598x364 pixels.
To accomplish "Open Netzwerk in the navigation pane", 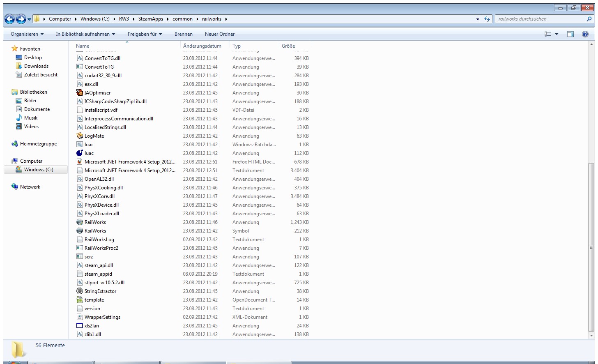I will point(30,187).
